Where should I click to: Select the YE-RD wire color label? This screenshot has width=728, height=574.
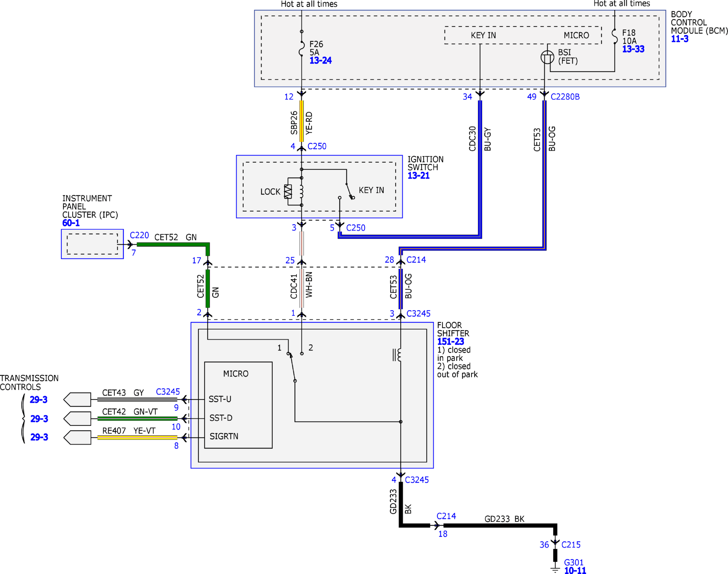pyautogui.click(x=309, y=123)
